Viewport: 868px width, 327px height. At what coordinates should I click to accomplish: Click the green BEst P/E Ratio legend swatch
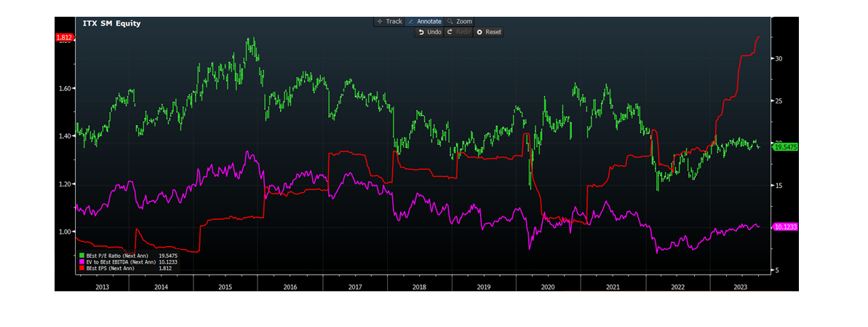(x=80, y=256)
